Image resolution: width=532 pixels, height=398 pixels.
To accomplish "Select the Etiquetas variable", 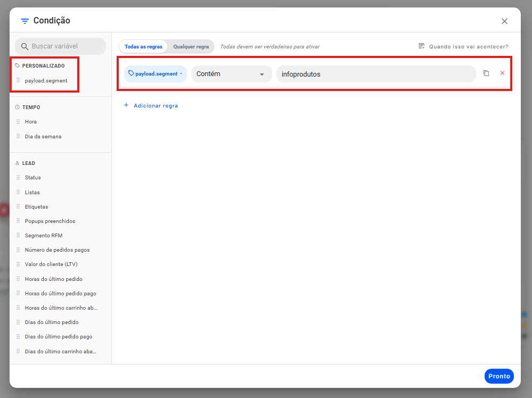I will (x=36, y=207).
